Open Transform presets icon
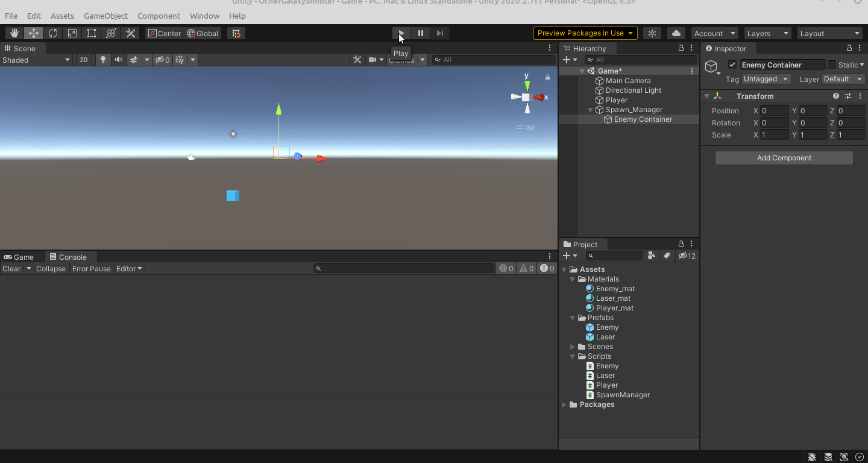The image size is (868, 463). click(x=848, y=96)
